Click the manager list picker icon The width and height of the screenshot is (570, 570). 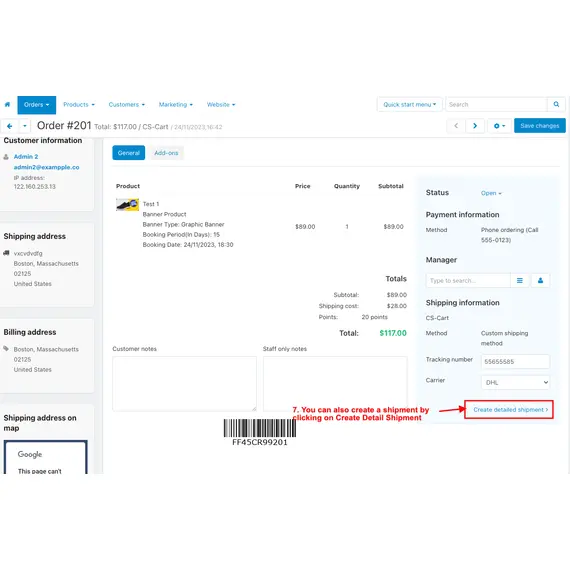coord(520,281)
